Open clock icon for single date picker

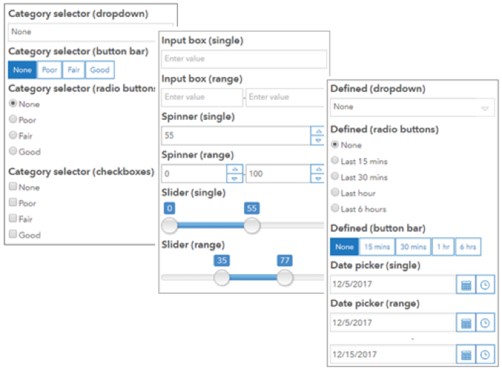[485, 285]
